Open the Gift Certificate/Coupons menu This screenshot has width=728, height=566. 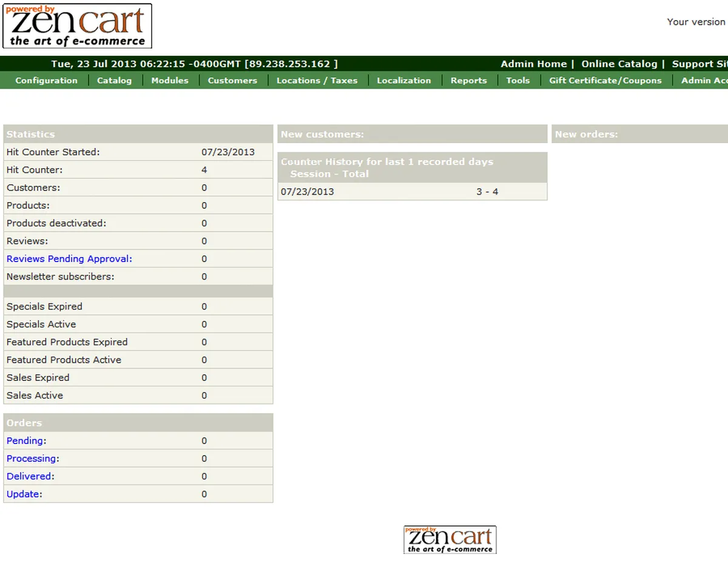(605, 80)
